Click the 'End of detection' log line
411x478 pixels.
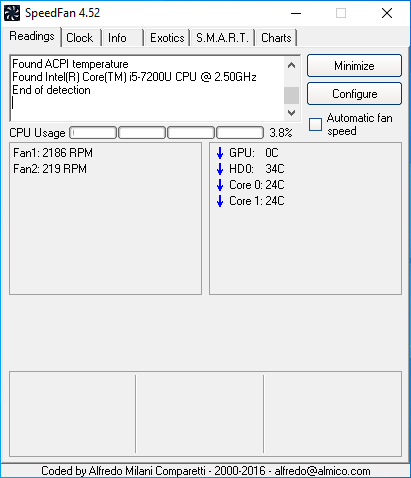point(51,90)
